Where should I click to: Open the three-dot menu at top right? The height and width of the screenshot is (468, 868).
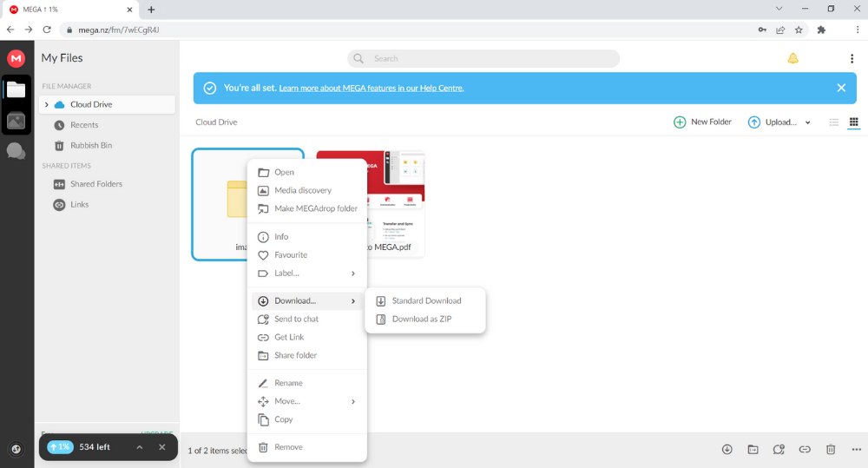(x=852, y=59)
